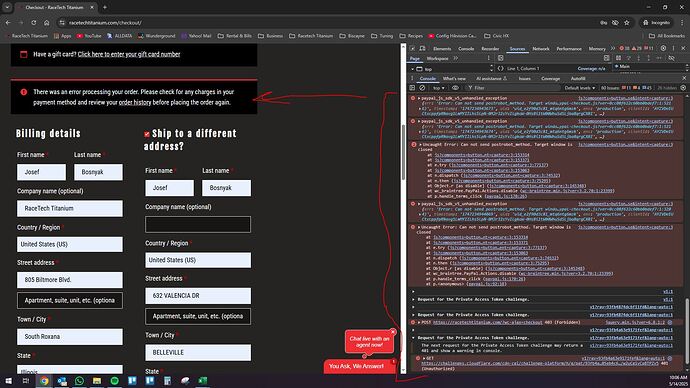Show more DevTools tabs
This screenshot has width=690, height=388.
(x=613, y=48)
